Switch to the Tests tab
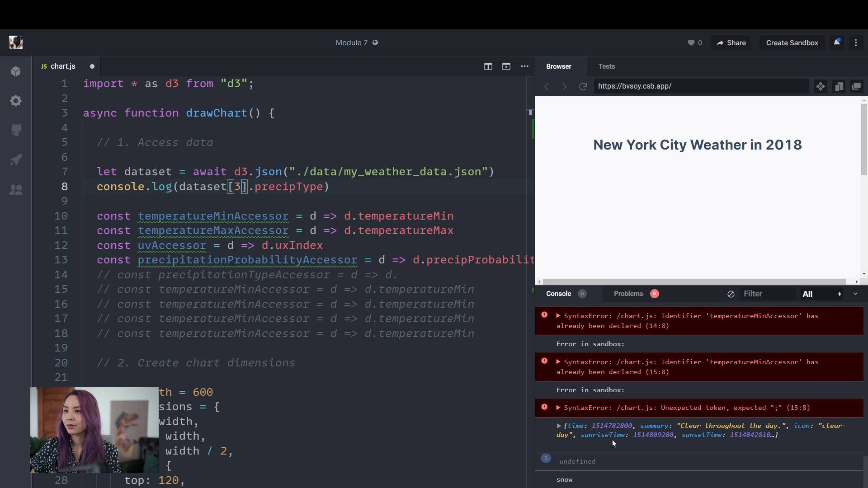 (606, 66)
